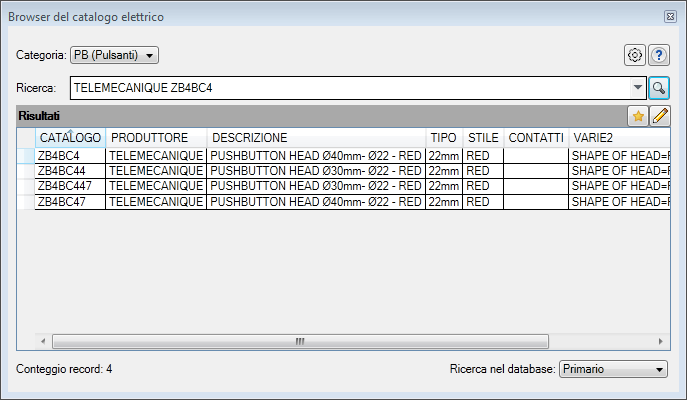Click the scrollbar right arrow
687x400 pixels.
pos(661,341)
